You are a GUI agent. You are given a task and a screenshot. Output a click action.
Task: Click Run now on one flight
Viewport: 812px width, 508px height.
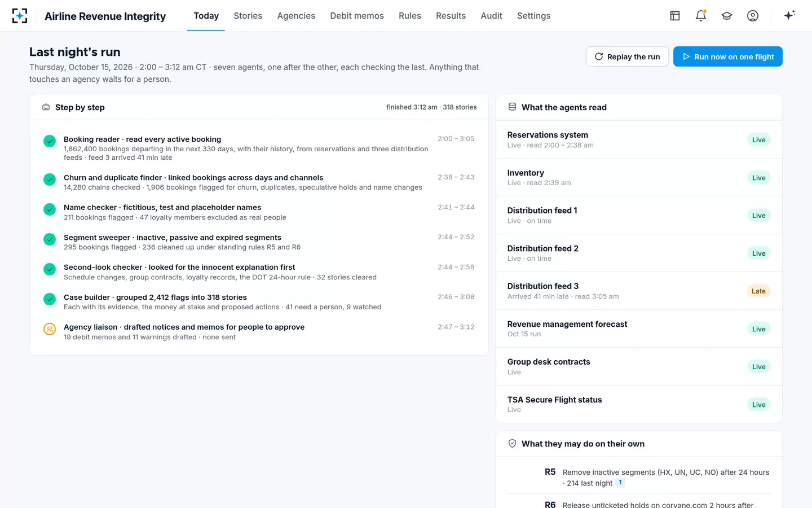click(728, 56)
